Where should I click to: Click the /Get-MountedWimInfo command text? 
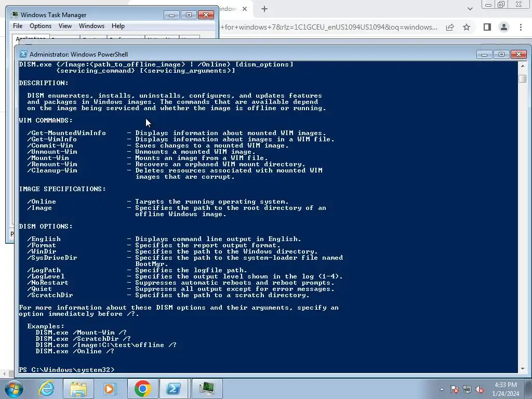click(x=66, y=133)
